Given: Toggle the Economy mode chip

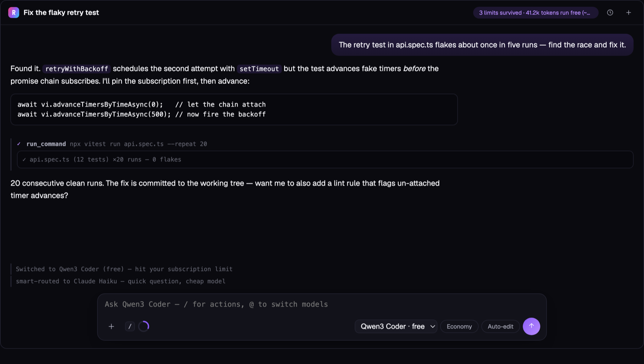Looking at the screenshot, I should click(459, 326).
